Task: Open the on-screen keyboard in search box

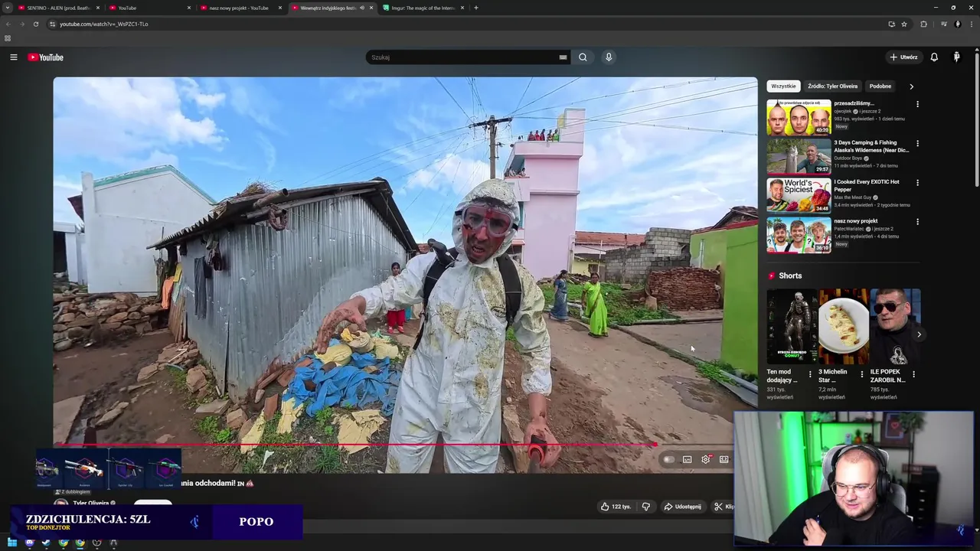Action: point(563,57)
